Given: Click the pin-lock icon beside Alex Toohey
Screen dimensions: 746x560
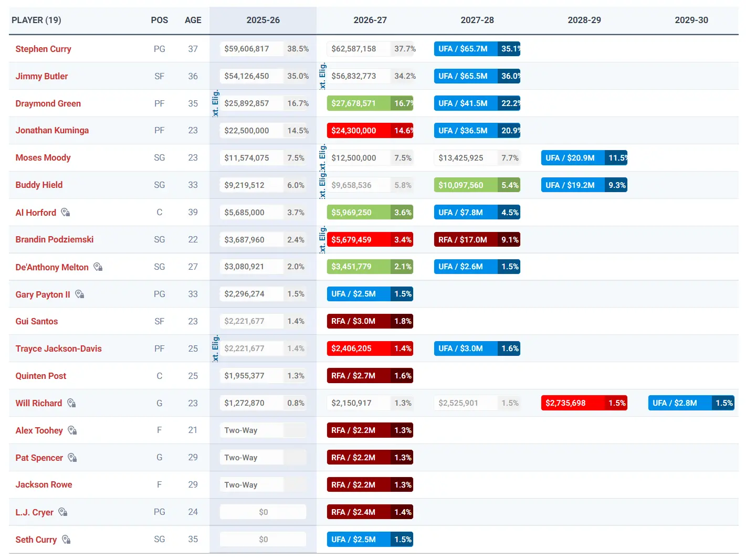Looking at the screenshot, I should coord(72,430).
